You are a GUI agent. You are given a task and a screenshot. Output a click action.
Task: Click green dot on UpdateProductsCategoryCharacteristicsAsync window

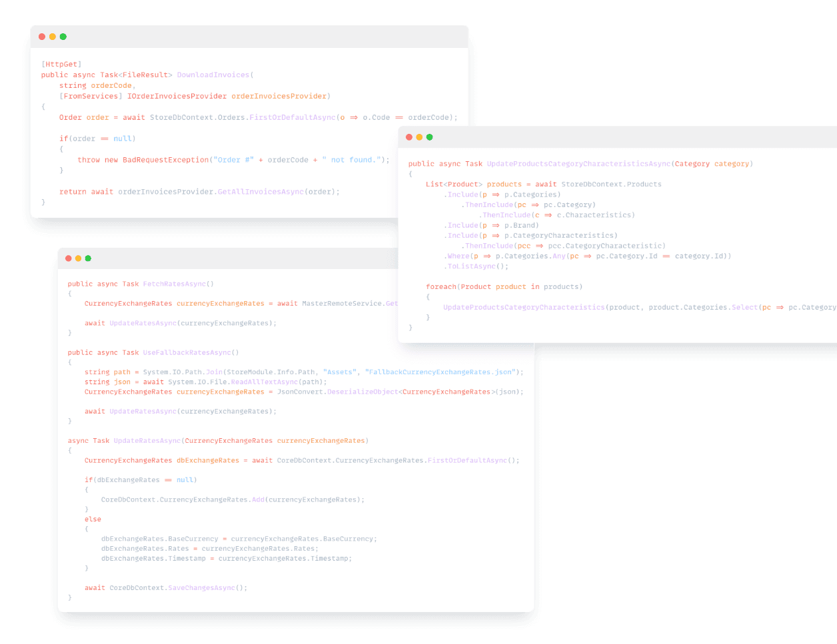click(430, 137)
